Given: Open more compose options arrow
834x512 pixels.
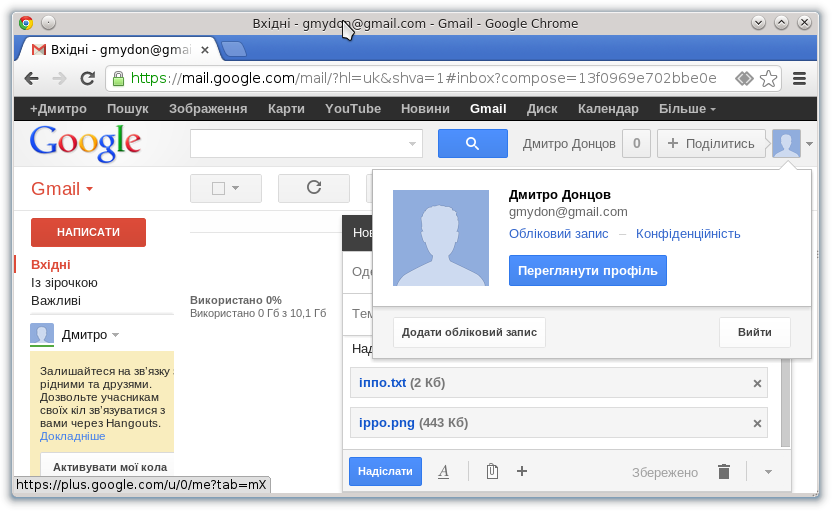Looking at the screenshot, I should (x=768, y=472).
